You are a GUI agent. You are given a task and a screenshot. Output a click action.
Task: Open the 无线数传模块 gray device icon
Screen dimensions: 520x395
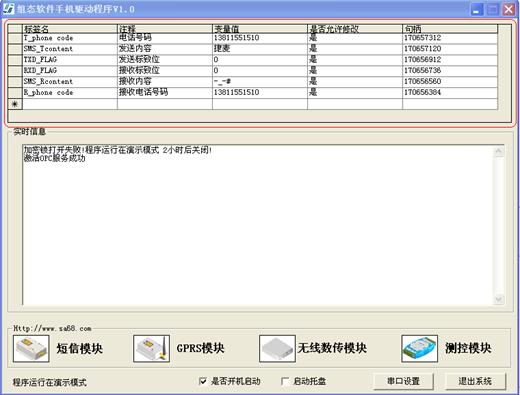(277, 349)
